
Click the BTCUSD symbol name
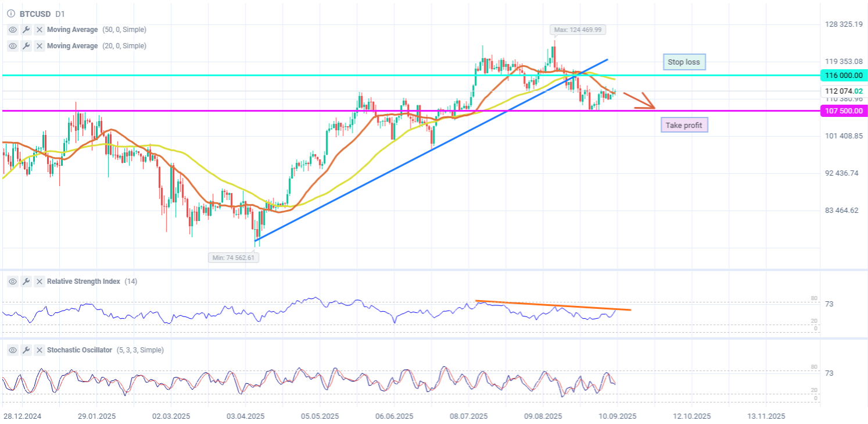[x=35, y=13]
